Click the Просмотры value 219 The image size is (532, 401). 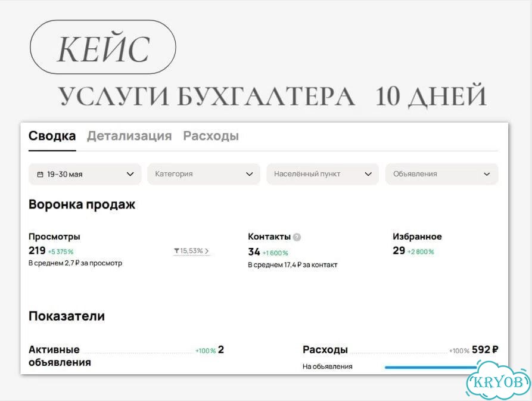[x=37, y=251]
